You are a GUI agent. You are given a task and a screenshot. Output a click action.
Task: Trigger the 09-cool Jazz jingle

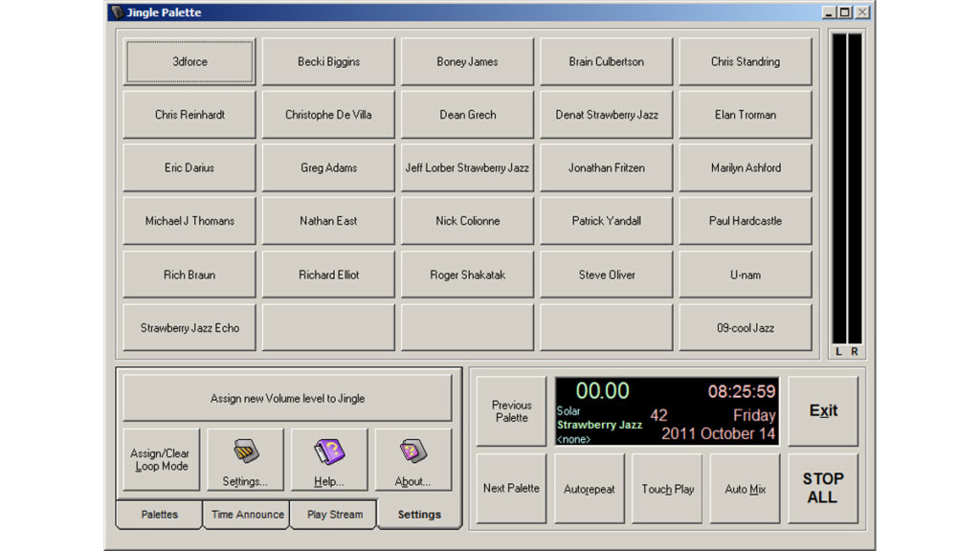point(745,327)
